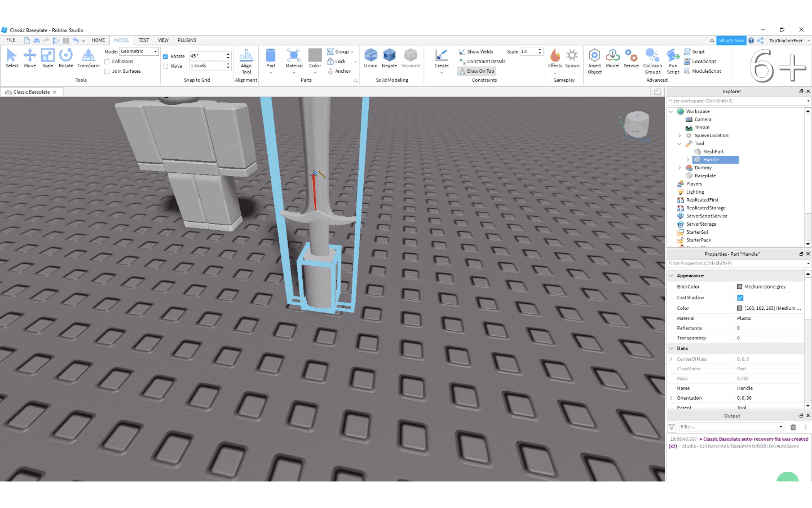
Task: Click the Run Script icon
Action: pos(673,62)
